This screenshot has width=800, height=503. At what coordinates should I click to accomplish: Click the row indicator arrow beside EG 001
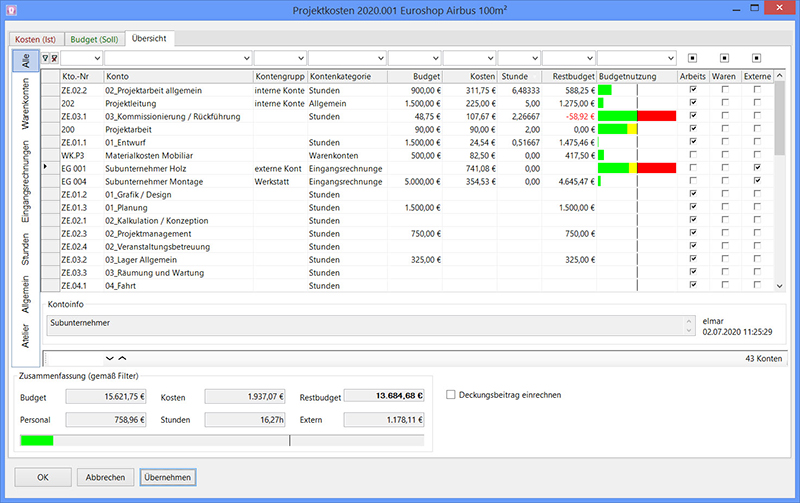click(x=45, y=167)
